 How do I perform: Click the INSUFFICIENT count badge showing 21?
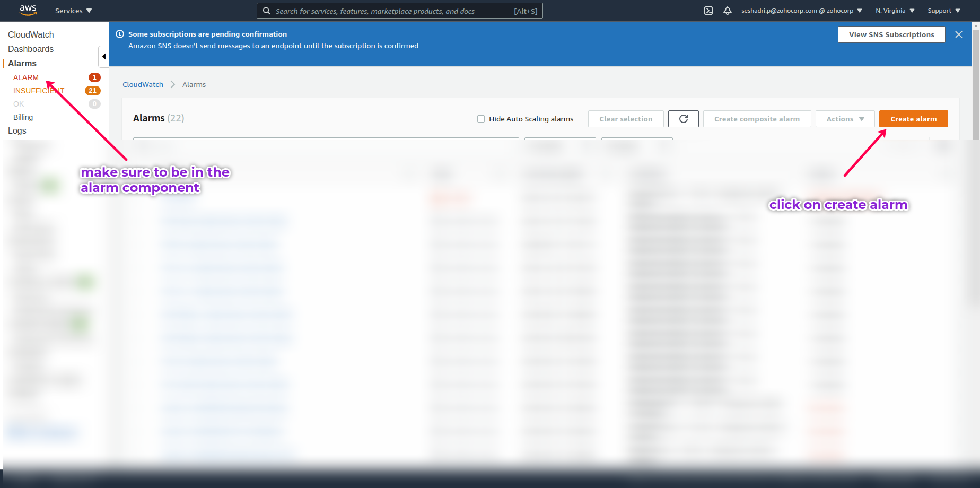coord(93,91)
